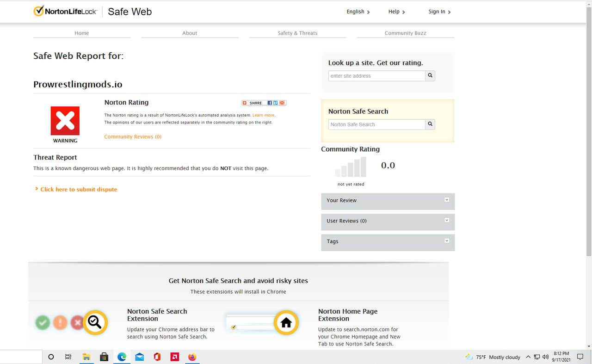Image resolution: width=592 pixels, height=364 pixels.
Task: Click here to submit dispute link
Action: point(79,189)
